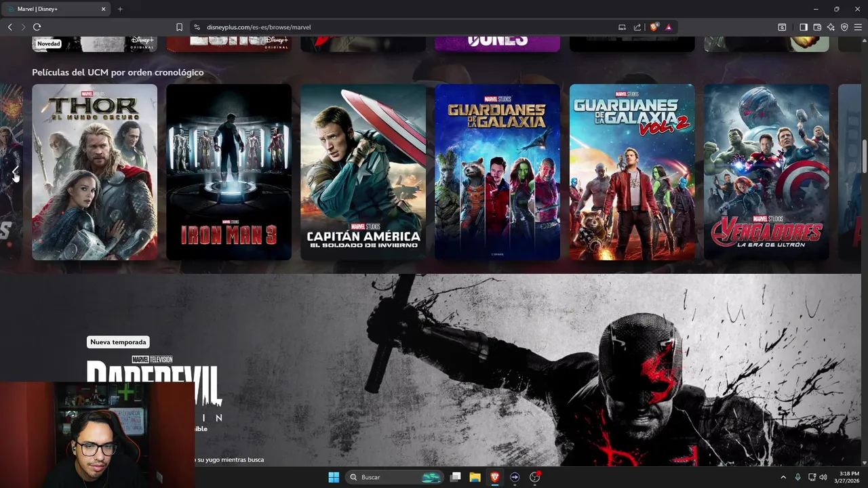Open Thor: El Mundo Oscuro poster
Image resolution: width=868 pixels, height=488 pixels.
tap(94, 172)
